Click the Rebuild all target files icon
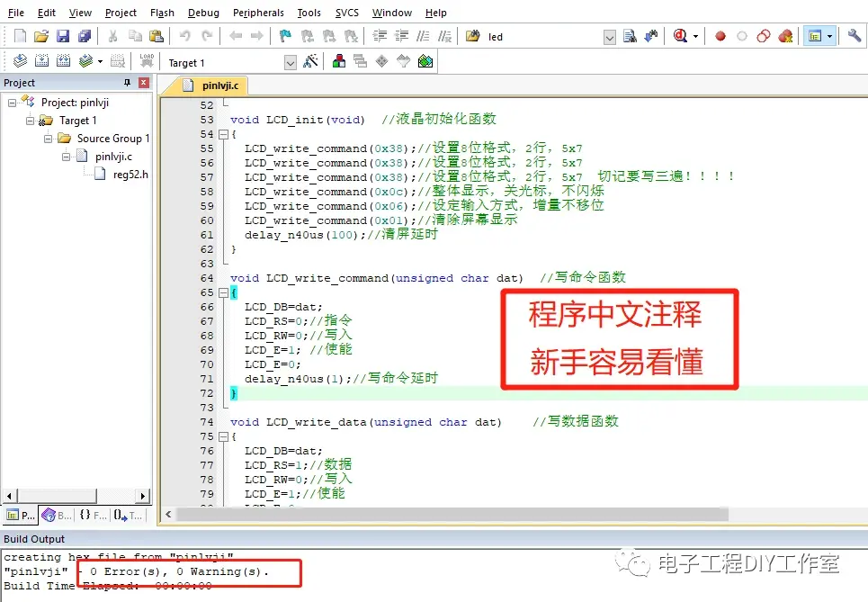 pos(63,61)
